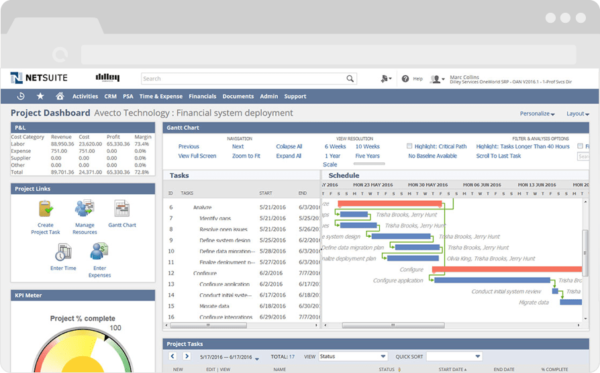Open the date range 5/17/2016 dropdown
Viewport: 600px width, 373px height.
229,357
